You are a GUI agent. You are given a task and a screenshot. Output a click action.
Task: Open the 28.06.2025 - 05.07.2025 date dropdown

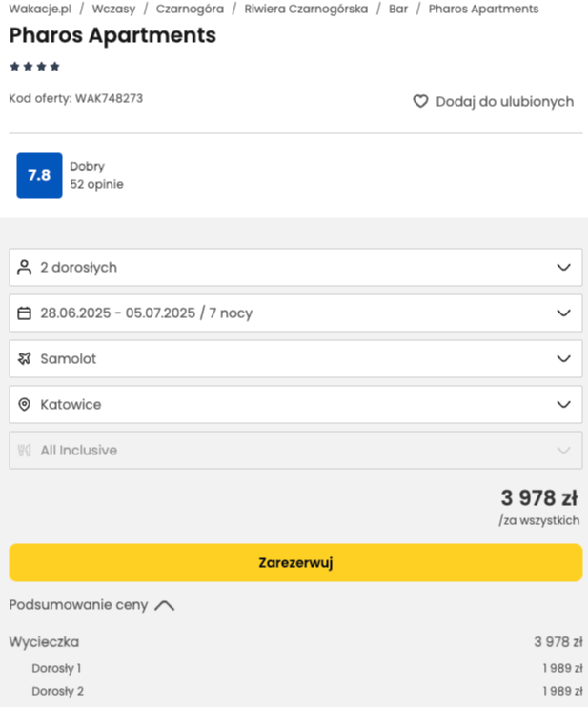pyautogui.click(x=295, y=313)
